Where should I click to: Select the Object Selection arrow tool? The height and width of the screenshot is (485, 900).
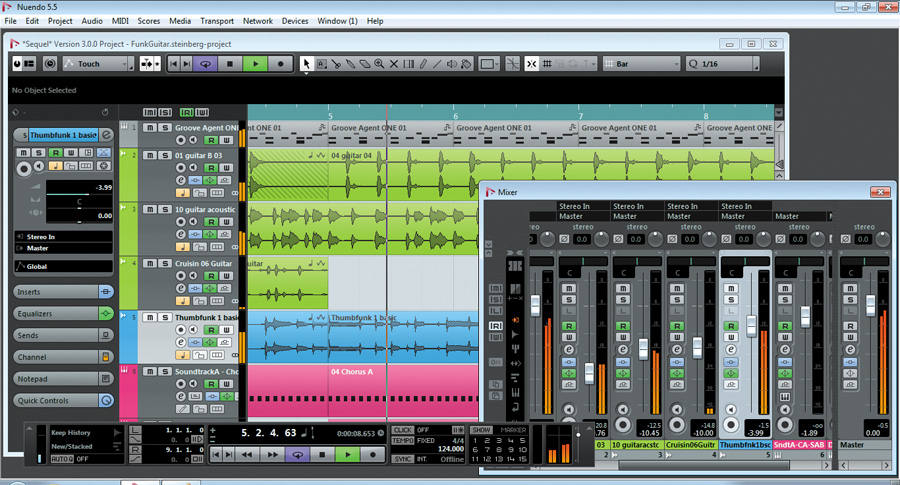[x=307, y=64]
